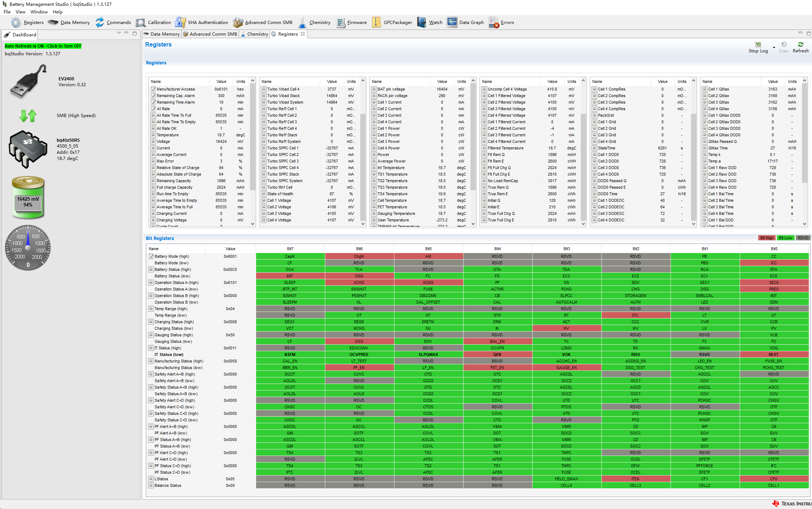Click the RSVD legend swatch
The width and height of the screenshot is (812, 509).
[803, 238]
